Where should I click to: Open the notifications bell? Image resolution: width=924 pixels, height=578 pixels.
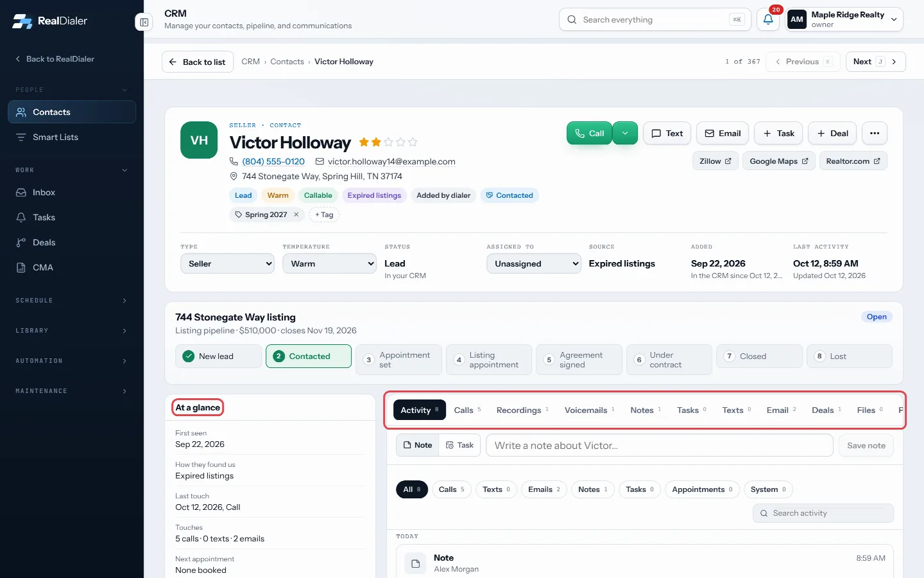click(x=768, y=20)
